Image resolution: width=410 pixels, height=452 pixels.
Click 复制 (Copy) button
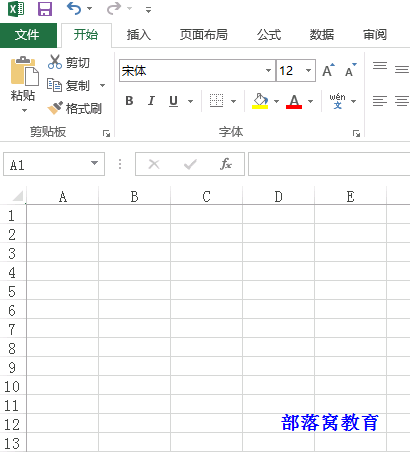[68, 85]
